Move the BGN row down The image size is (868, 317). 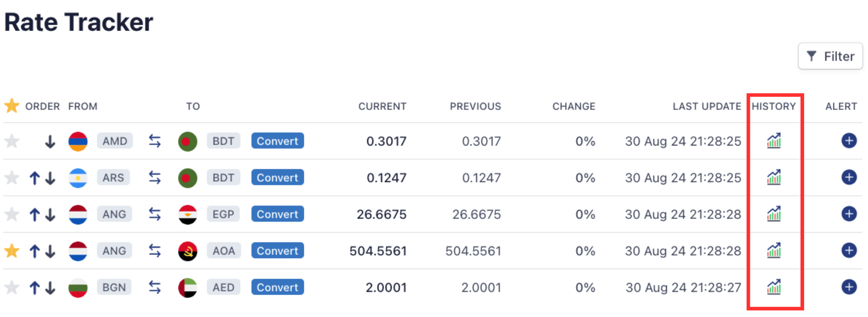coord(50,288)
